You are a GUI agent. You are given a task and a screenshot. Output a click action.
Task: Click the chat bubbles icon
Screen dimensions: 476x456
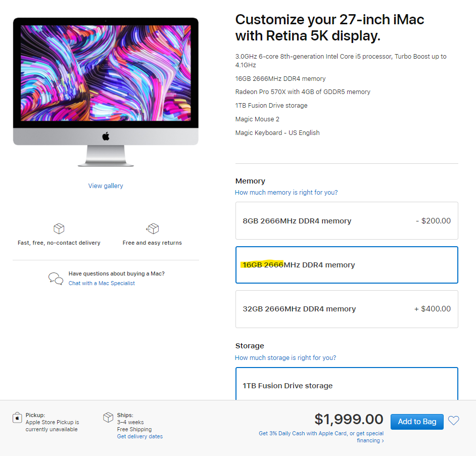click(x=56, y=278)
